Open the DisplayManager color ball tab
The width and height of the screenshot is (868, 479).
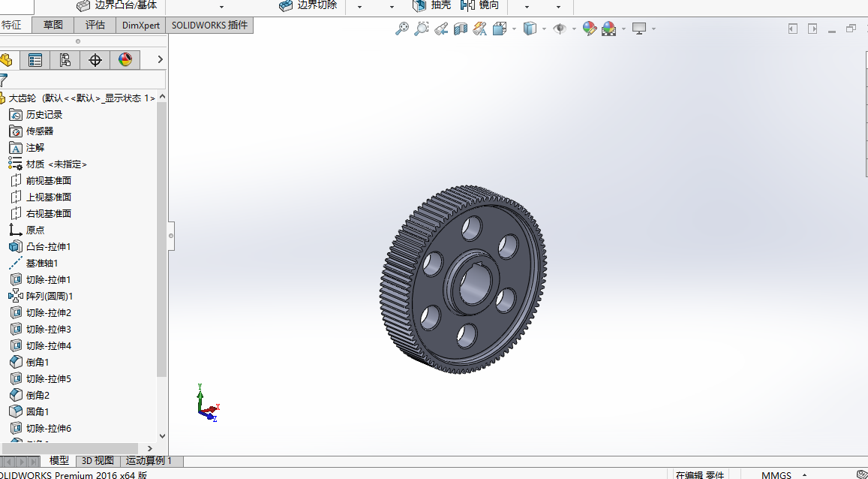(x=125, y=60)
